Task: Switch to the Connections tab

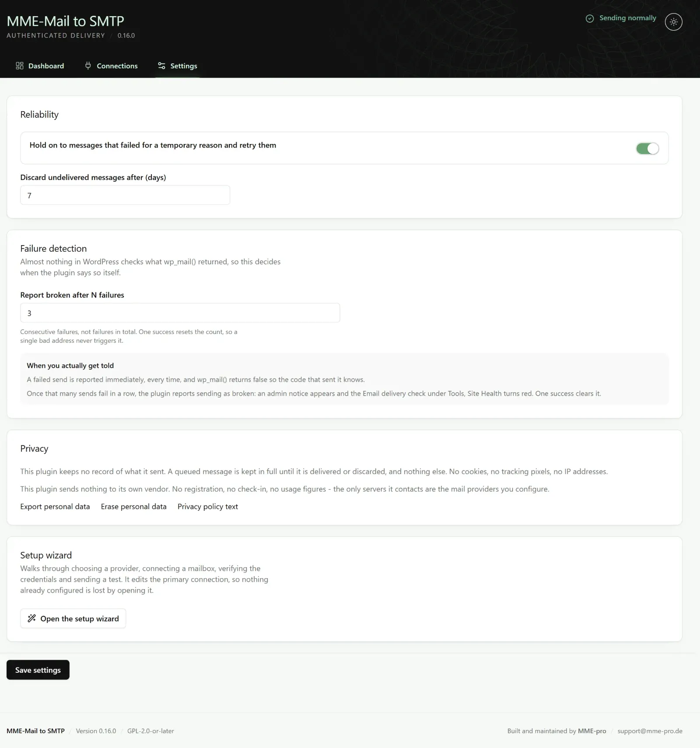Action: [x=111, y=66]
